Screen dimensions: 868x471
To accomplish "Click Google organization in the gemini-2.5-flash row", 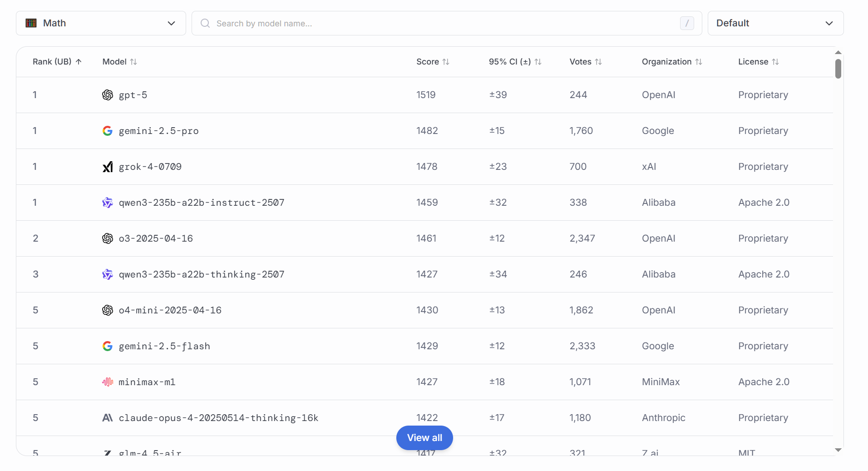I will (658, 346).
